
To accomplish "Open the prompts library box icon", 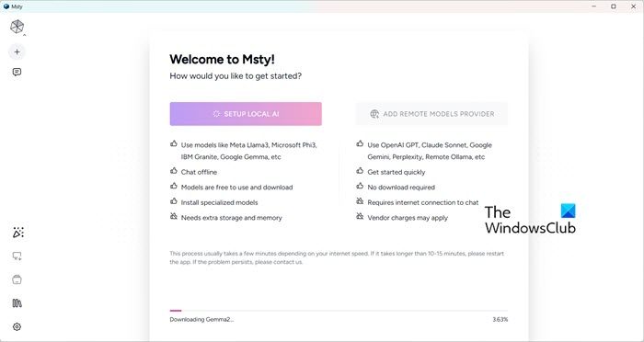I will pos(17,279).
